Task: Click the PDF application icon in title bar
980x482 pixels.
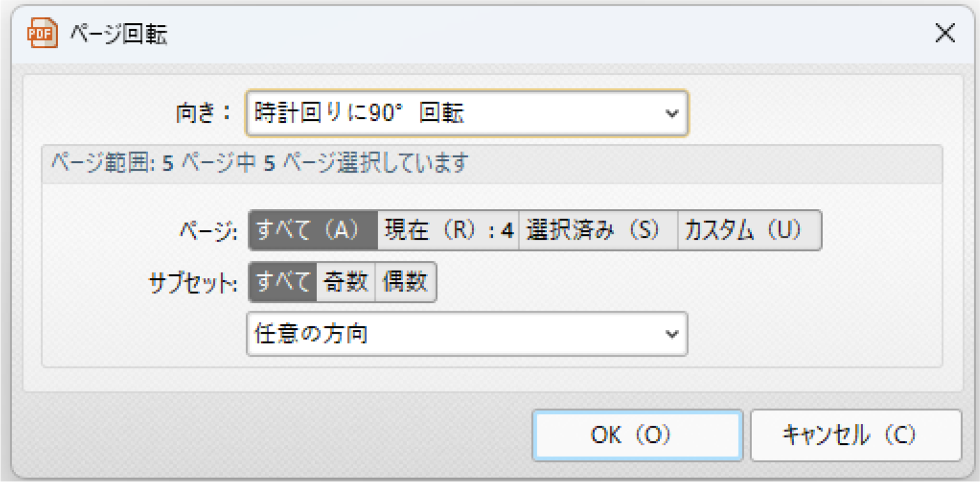Action: [x=42, y=33]
